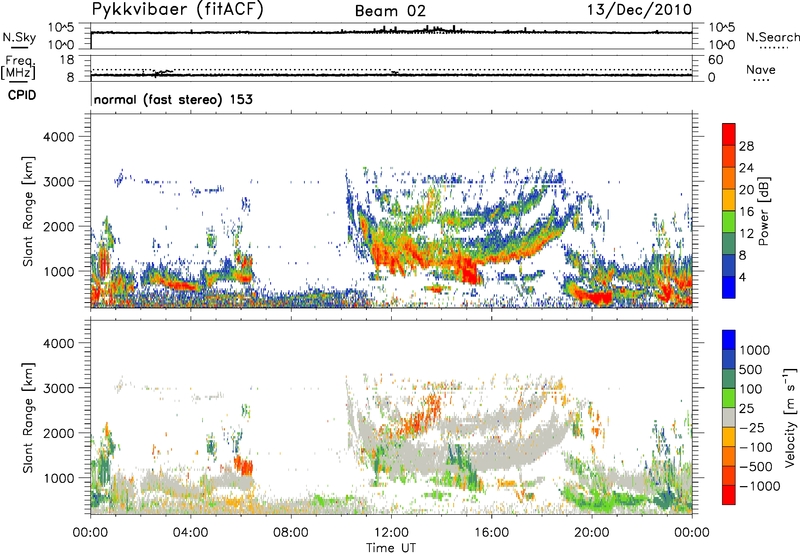800x554 pixels.
Task: Click the grey -25 to 25 velocity segment
Action: [729, 418]
